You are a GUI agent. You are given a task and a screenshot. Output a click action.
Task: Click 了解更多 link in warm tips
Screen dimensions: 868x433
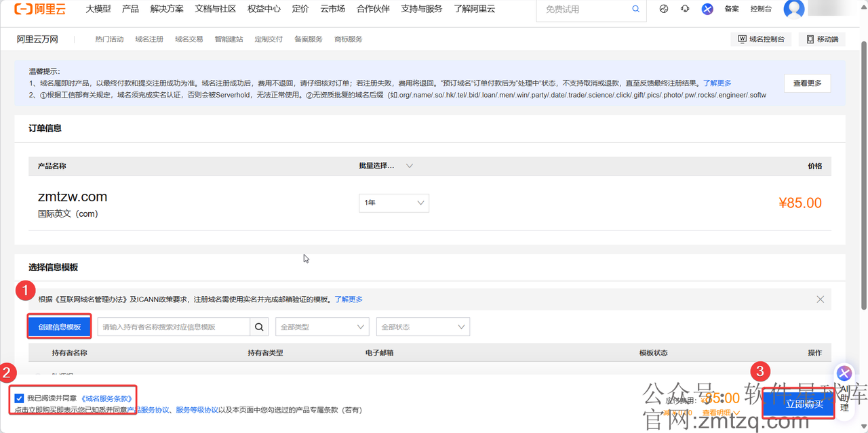click(717, 83)
